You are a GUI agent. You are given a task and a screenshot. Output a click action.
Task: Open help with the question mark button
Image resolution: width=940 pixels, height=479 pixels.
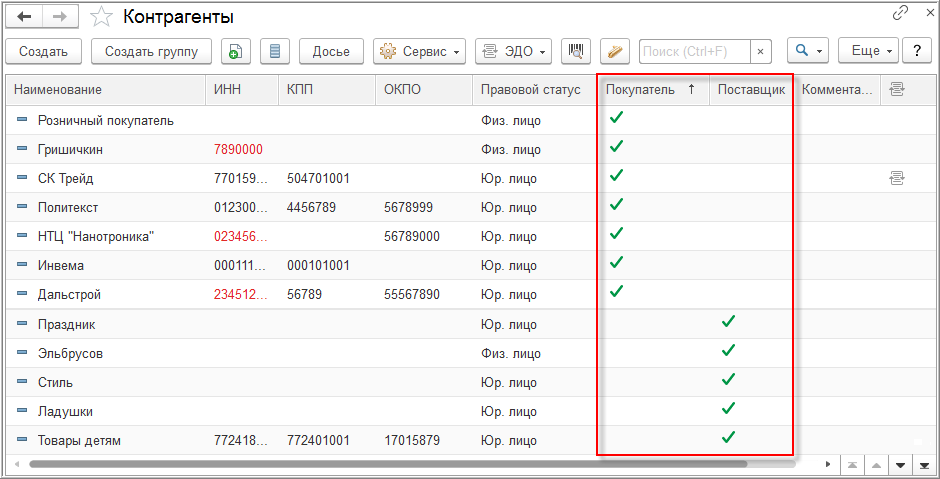click(x=918, y=52)
